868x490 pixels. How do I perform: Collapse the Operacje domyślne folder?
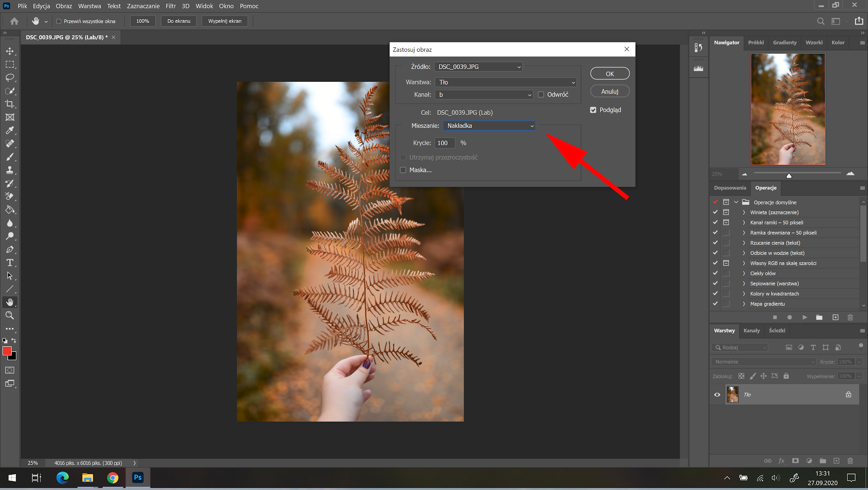coord(736,202)
